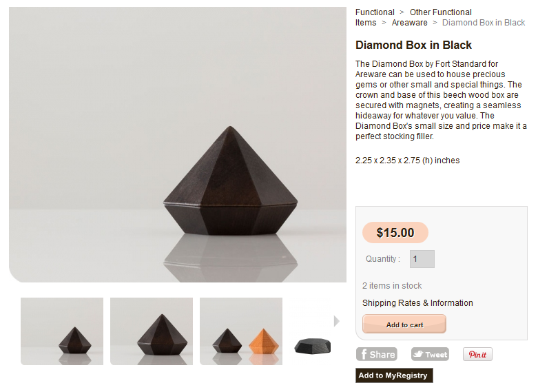Click the Twitter Tweet button
Image resolution: width=538 pixels, height=392 pixels.
click(x=430, y=354)
